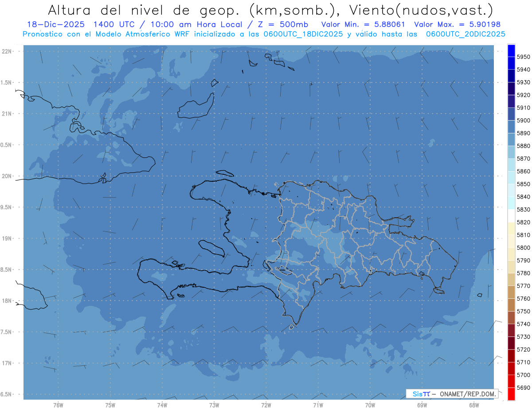532x411 pixels.
Task: Click the '7.5N' latitude label
Action: 6,332
